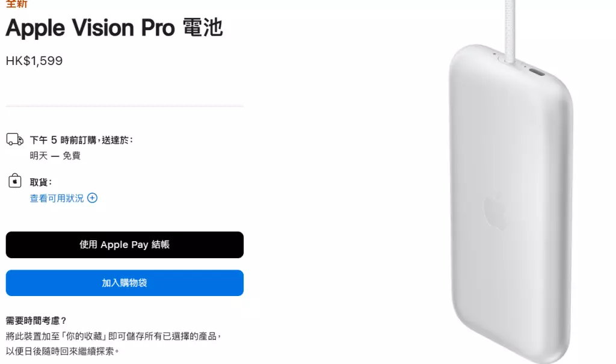This screenshot has width=616, height=364.
Task: Click the 下午 5 時前訂購 delivery text
Action: (63, 140)
